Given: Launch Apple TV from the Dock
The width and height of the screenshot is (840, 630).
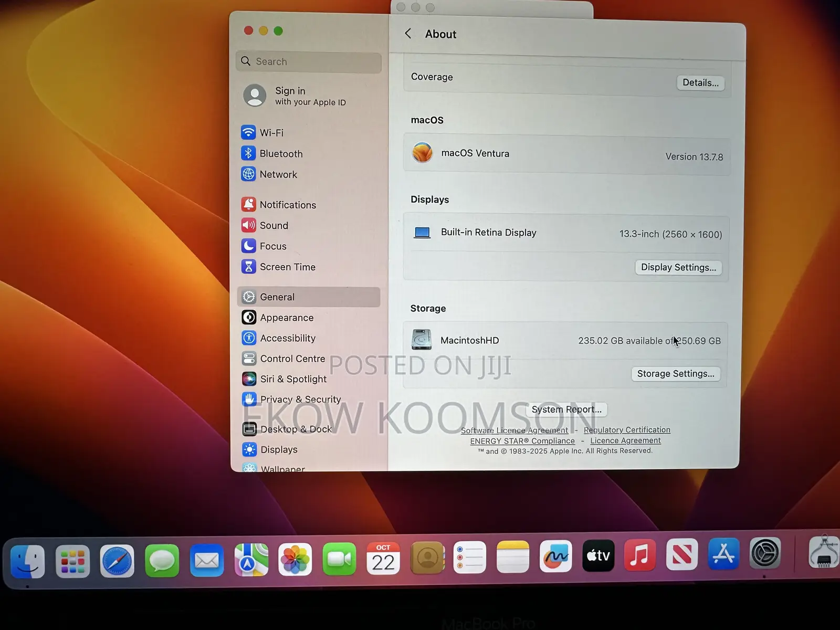Looking at the screenshot, I should coord(598,555).
